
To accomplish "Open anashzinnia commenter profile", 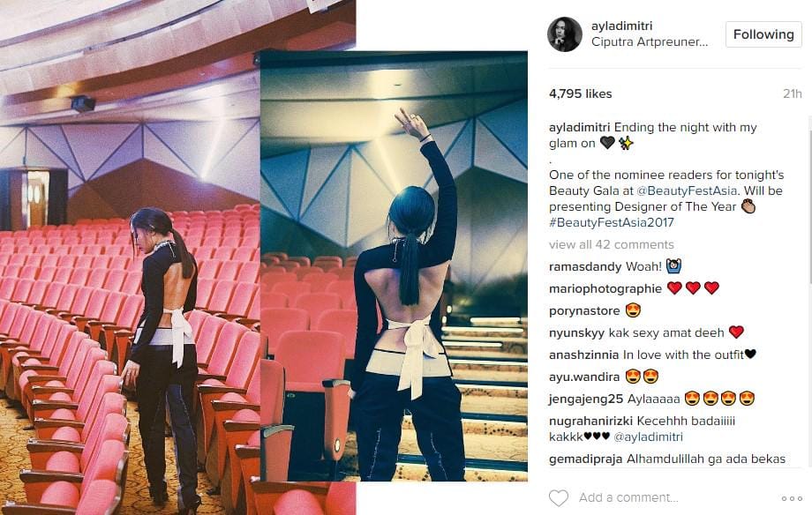I will 583,355.
